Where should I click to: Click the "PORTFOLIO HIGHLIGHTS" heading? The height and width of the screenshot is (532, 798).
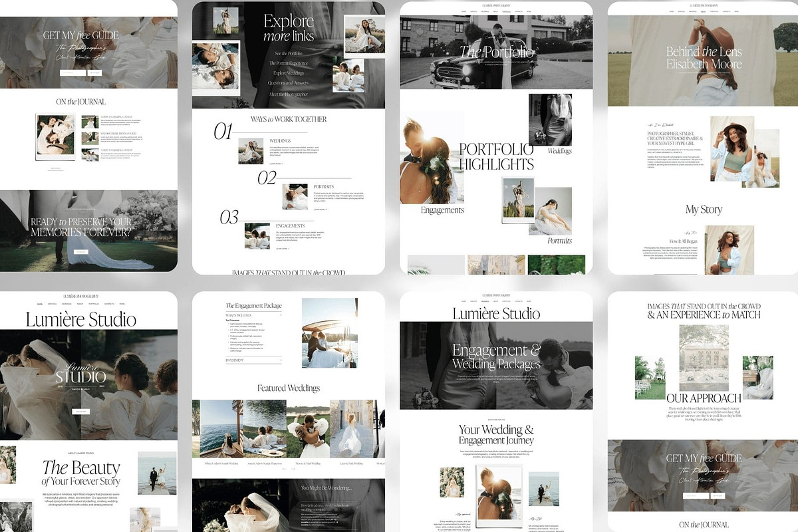tap(496, 156)
